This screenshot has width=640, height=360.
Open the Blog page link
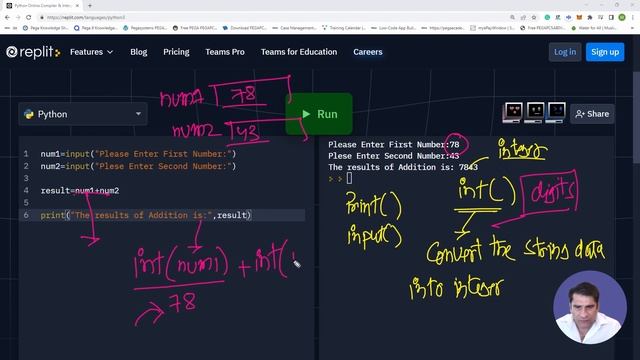coord(139,52)
